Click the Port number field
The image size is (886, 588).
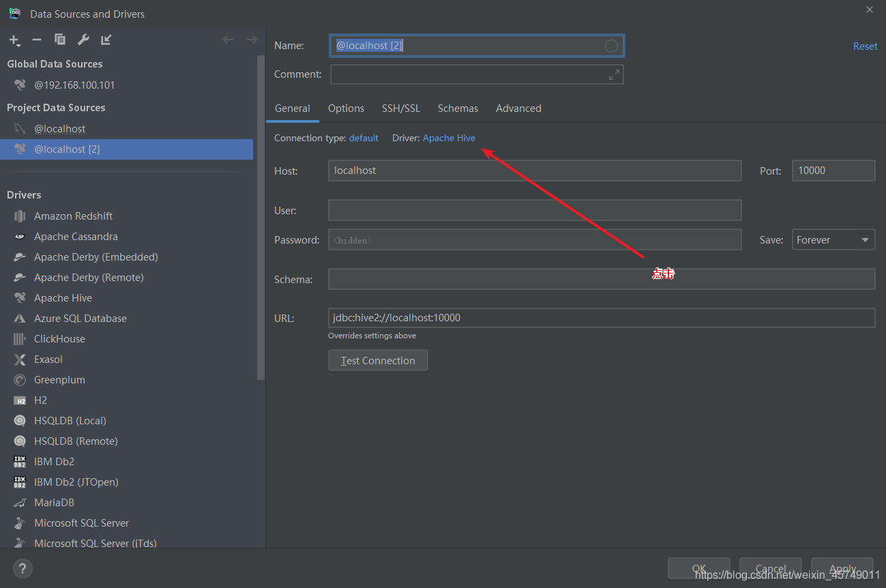[833, 171]
